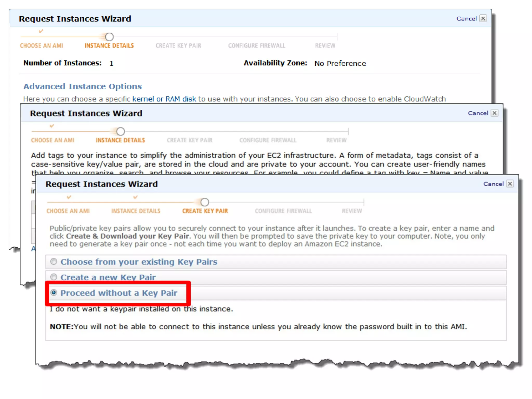Screen dimensions: 532x399
Task: Expand 'Create a new Key Pair' section header
Action: 108,277
